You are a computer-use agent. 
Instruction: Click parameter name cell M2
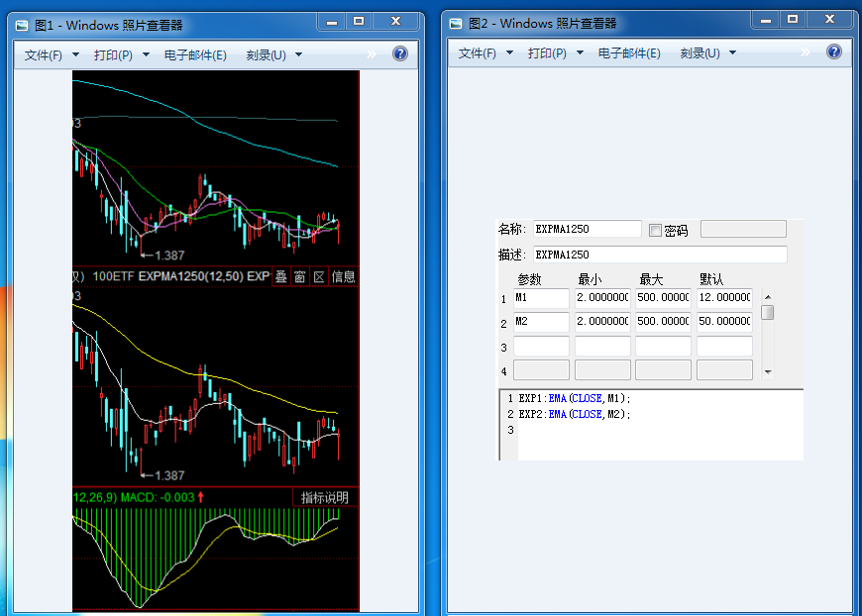coord(541,322)
